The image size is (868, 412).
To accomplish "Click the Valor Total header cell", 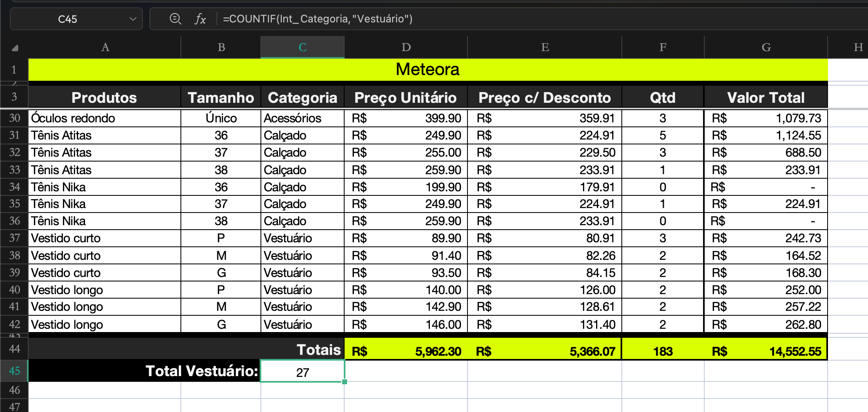I will click(x=766, y=97).
